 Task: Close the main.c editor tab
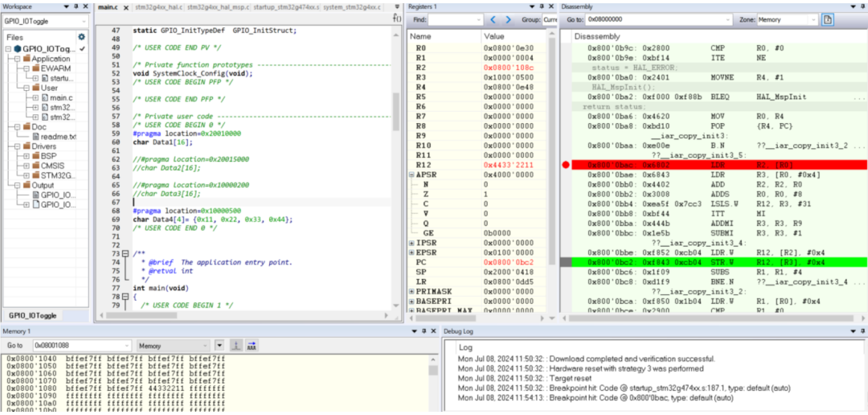coord(125,8)
